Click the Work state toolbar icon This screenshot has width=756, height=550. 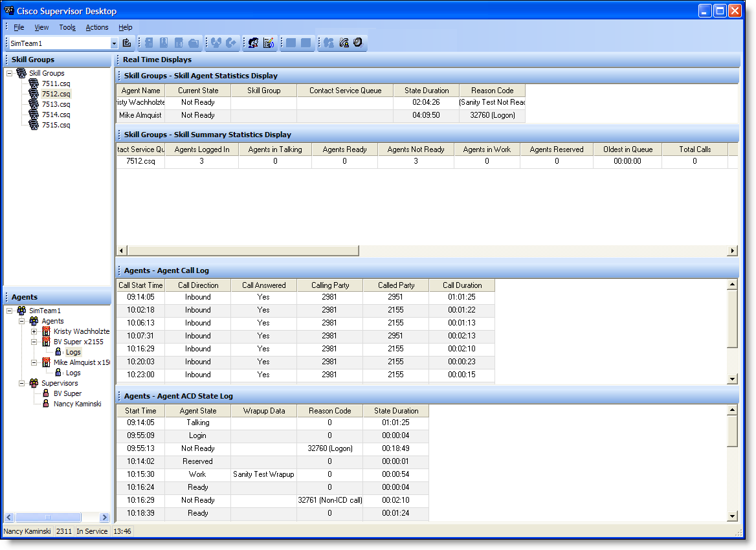point(194,43)
